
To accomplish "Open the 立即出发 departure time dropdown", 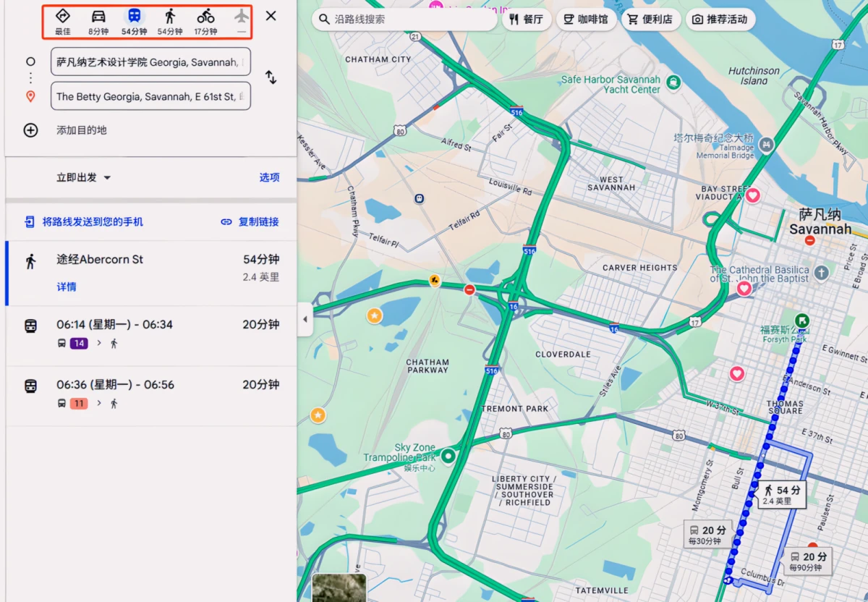I will (x=83, y=177).
